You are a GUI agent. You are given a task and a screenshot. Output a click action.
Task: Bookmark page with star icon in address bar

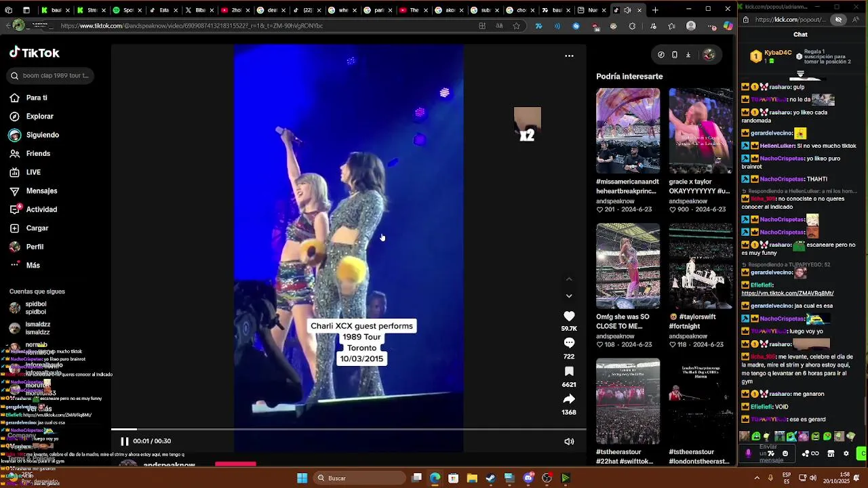(517, 26)
